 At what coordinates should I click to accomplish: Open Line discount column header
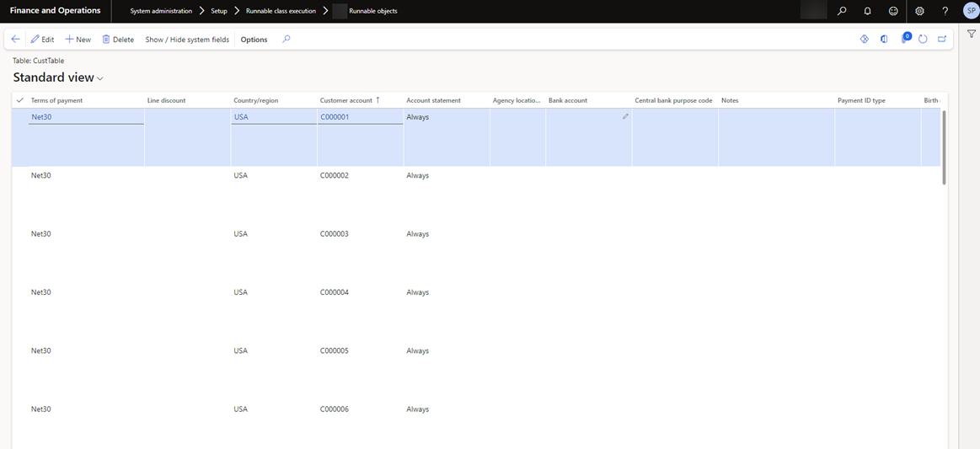point(166,100)
